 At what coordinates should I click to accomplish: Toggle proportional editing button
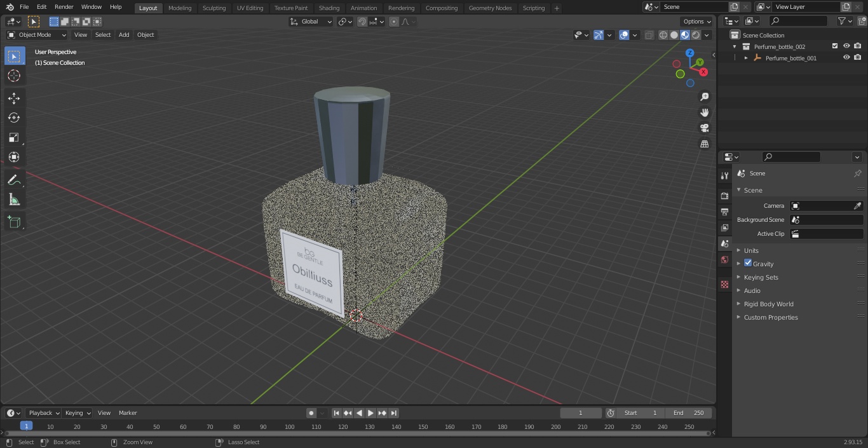(394, 22)
